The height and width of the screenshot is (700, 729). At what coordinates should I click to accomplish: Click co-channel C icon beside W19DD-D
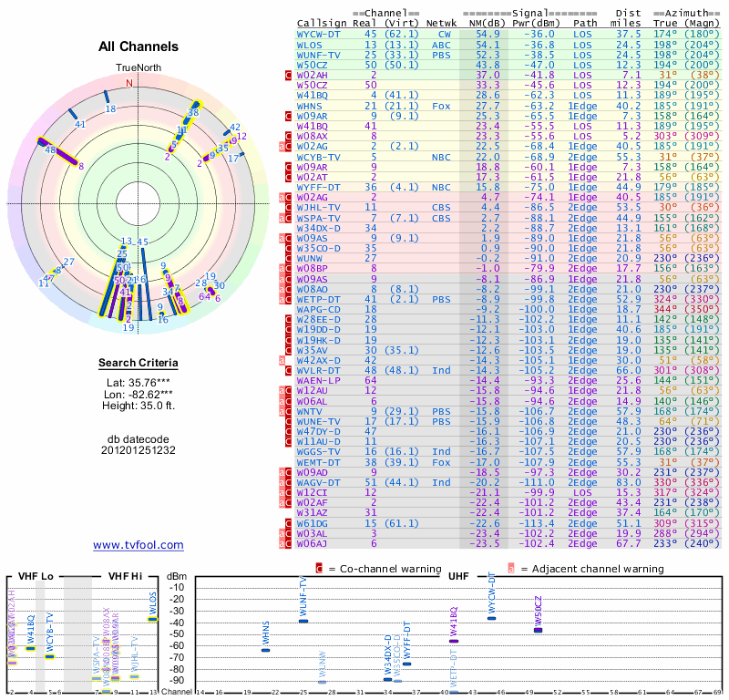coord(288,330)
